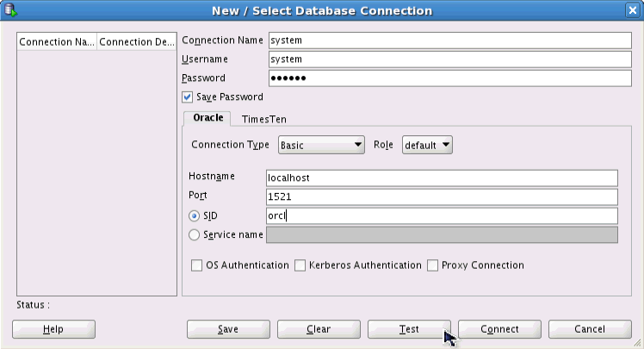Click the Connect button
The image size is (644, 349).
click(499, 329)
